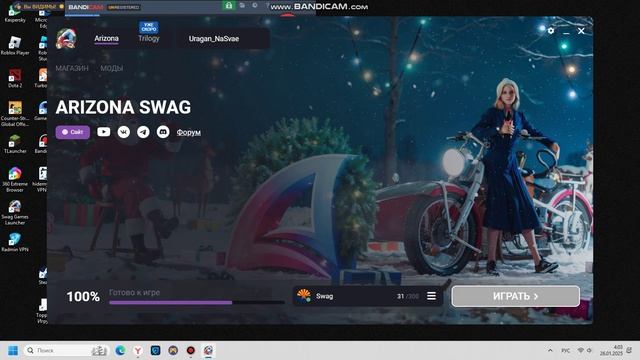Click the Uragan_NaSvae nickname field

point(222,39)
